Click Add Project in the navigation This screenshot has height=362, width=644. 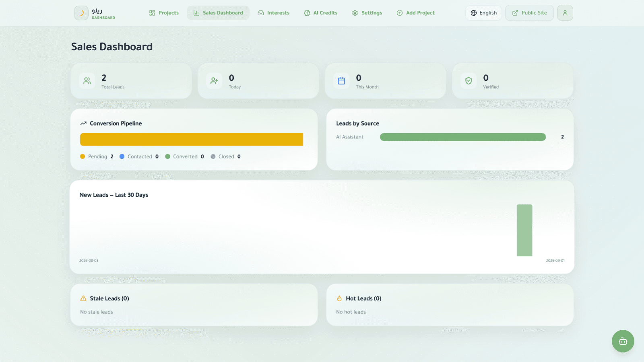[416, 13]
